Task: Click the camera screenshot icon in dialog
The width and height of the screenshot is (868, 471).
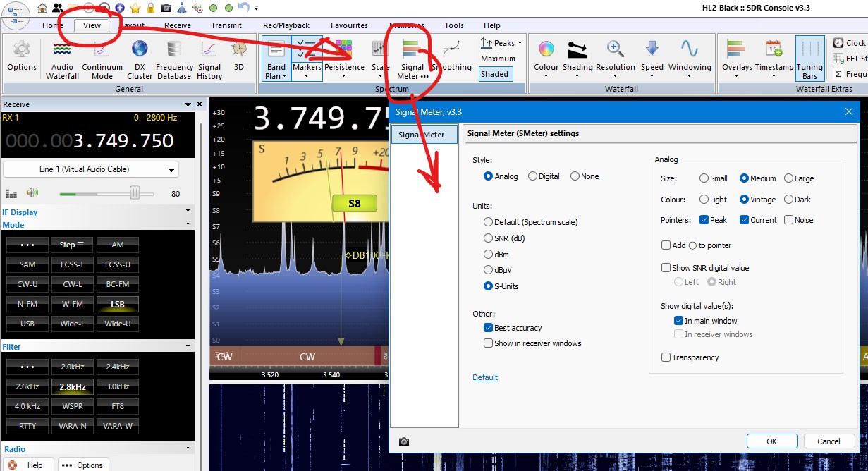Action: 404,441
